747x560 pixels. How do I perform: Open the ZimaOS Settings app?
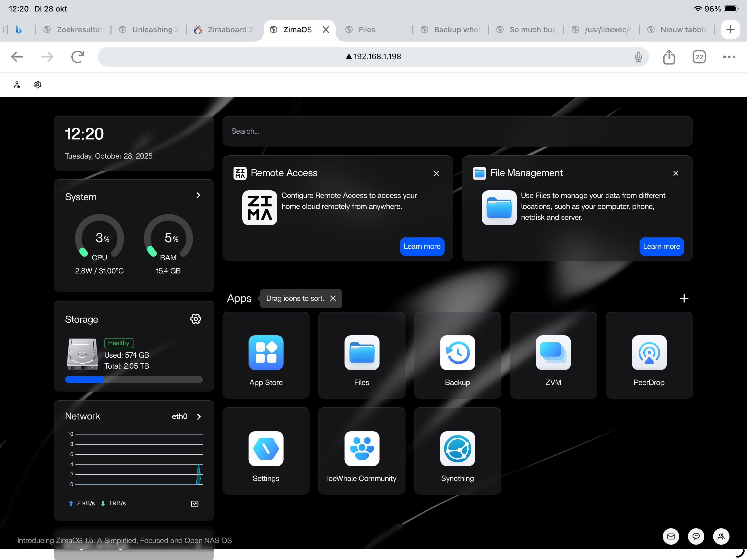(x=266, y=448)
